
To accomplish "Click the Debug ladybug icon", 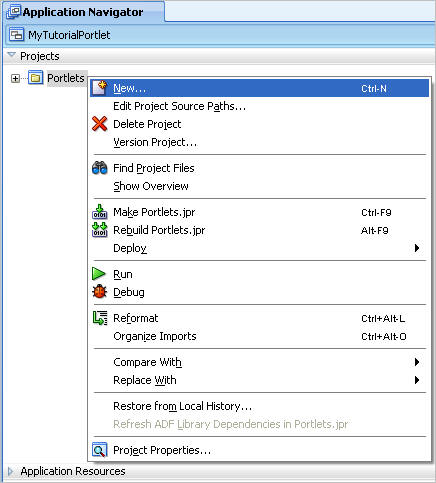I will 99,292.
